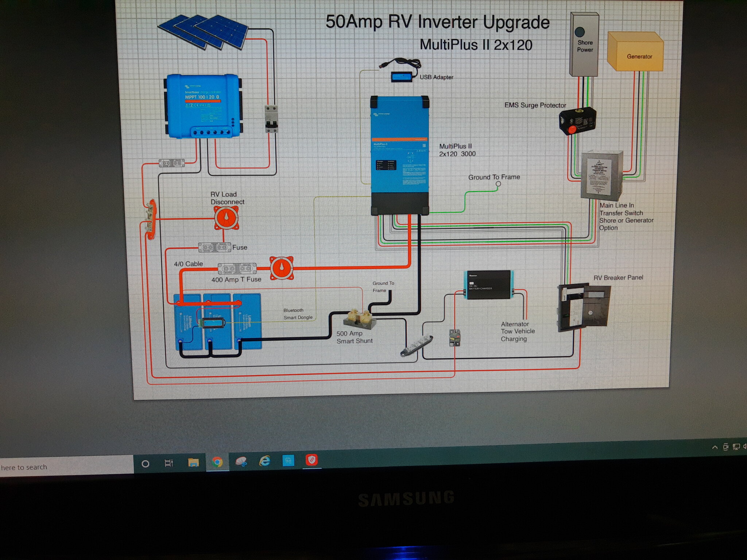This screenshot has height=560, width=747.
Task: Select the DC-DC battery charger image
Action: point(489,285)
